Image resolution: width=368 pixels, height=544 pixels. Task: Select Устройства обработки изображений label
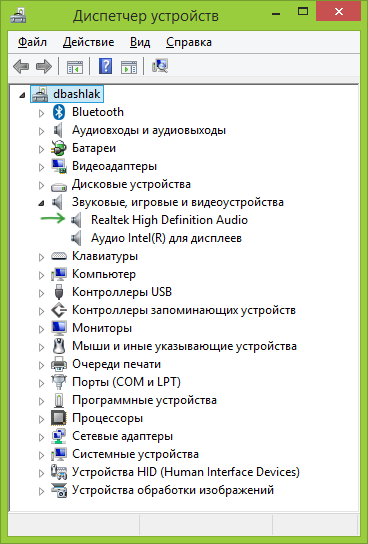[173, 490]
